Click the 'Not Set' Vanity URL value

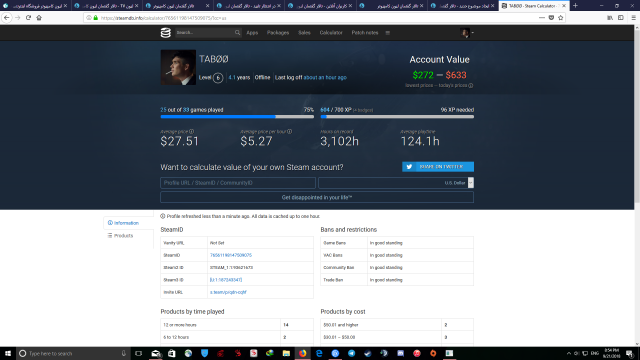pyautogui.click(x=217, y=243)
